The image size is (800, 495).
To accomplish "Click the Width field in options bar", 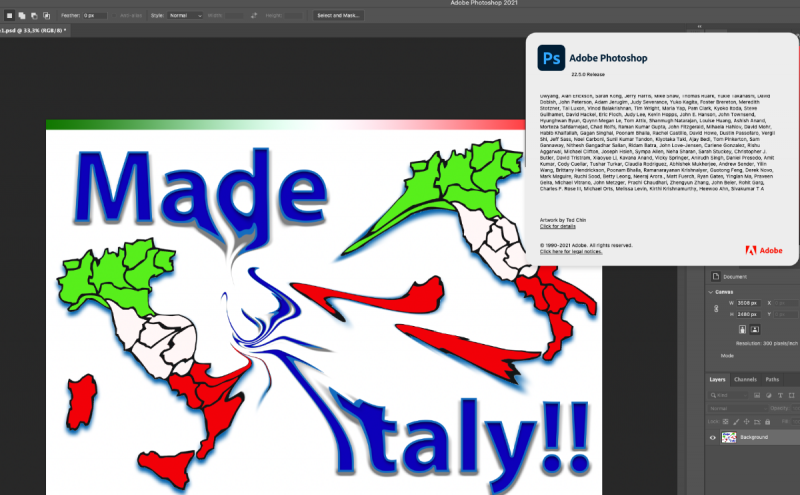I will pos(234,16).
